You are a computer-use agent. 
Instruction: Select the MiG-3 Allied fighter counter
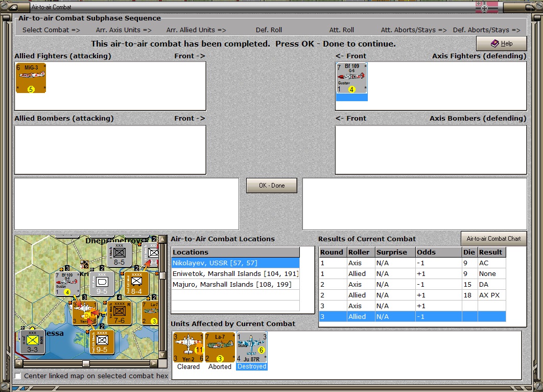(x=31, y=78)
